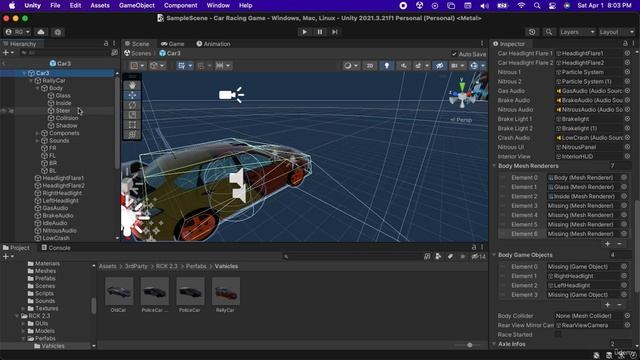
Task: Select the Move tool in scene
Action: [x=132, y=95]
